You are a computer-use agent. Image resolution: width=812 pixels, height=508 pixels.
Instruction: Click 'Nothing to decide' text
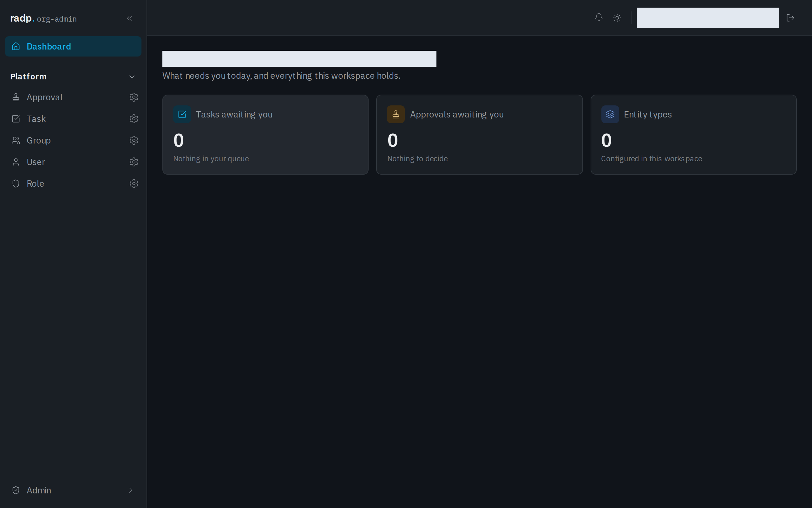417,158
